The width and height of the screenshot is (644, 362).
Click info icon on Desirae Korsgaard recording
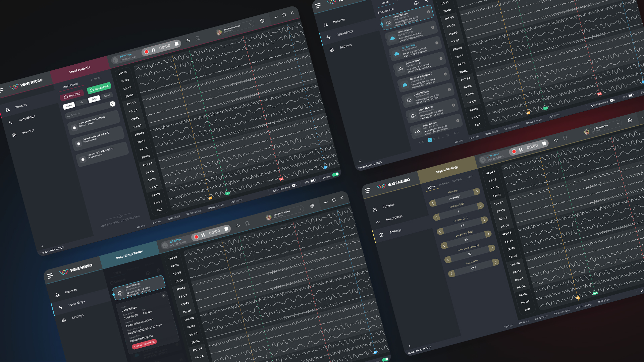[x=445, y=74]
